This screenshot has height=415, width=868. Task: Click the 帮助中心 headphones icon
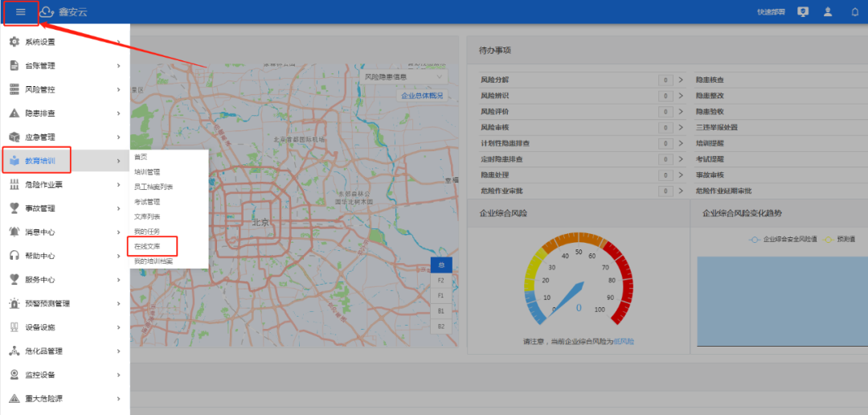[14, 256]
